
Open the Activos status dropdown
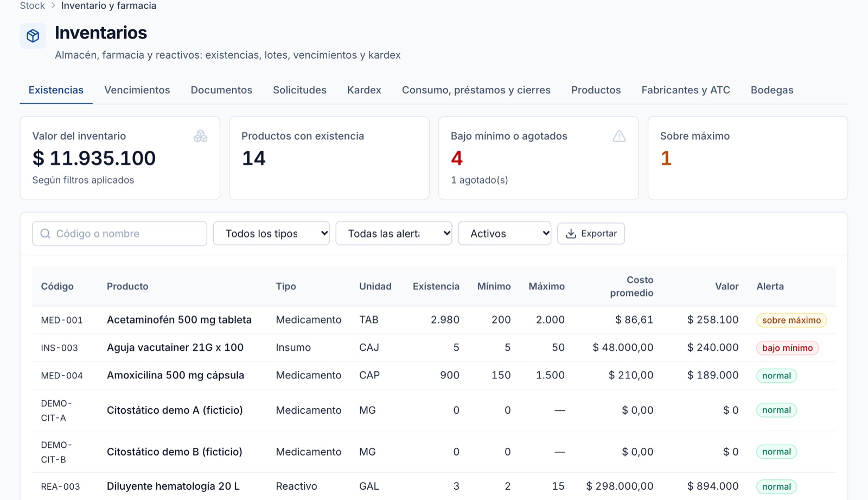505,233
